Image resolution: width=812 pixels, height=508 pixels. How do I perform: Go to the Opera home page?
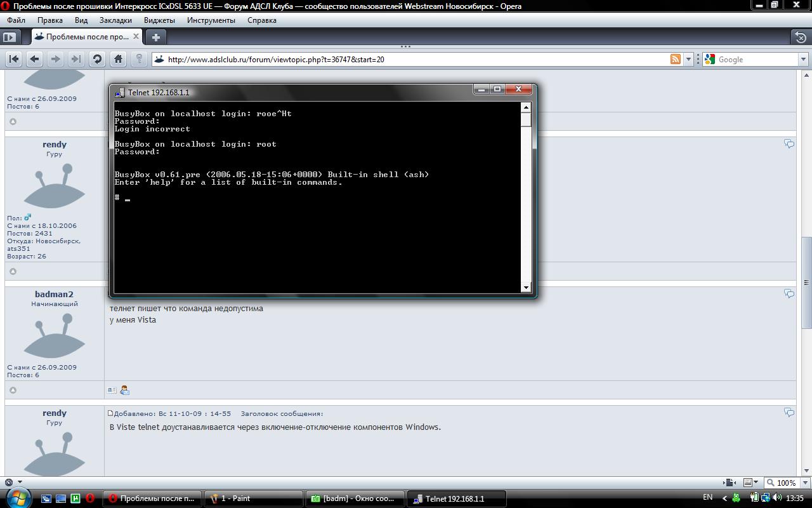click(118, 59)
